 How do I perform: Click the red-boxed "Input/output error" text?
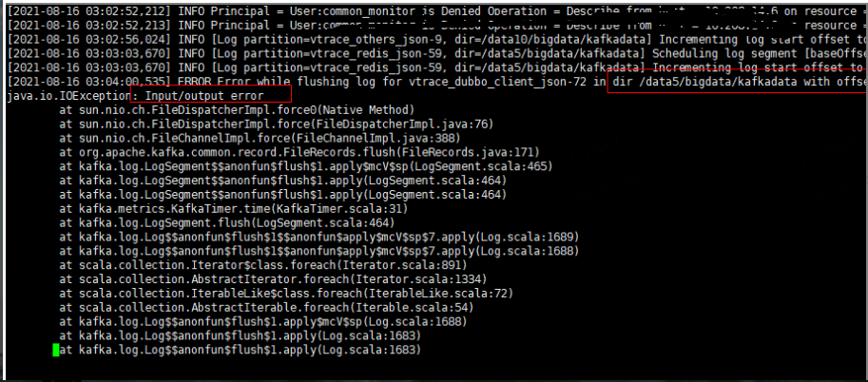click(211, 97)
